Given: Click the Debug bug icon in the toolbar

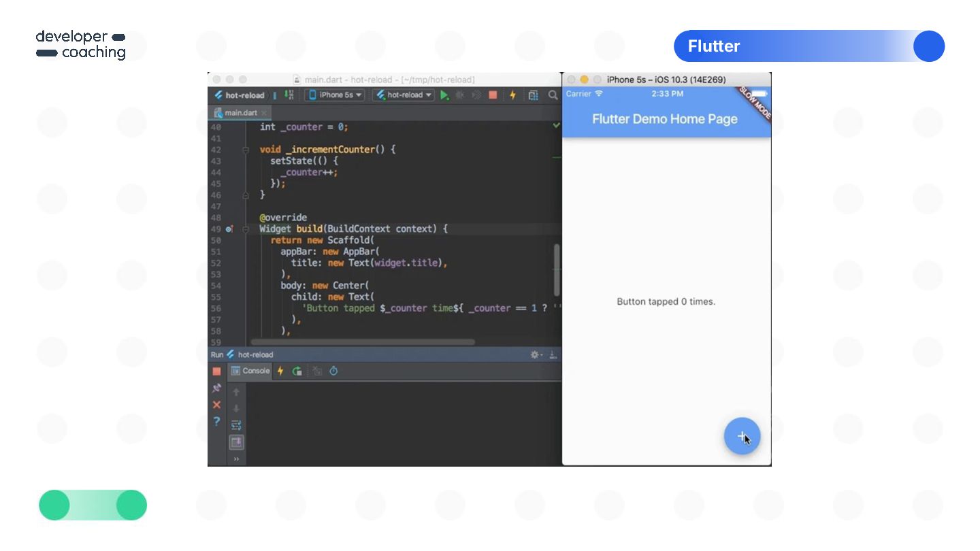Looking at the screenshot, I should click(x=460, y=95).
